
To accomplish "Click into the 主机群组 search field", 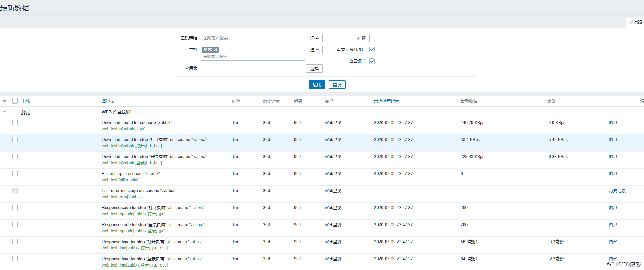I will pyautogui.click(x=253, y=38).
